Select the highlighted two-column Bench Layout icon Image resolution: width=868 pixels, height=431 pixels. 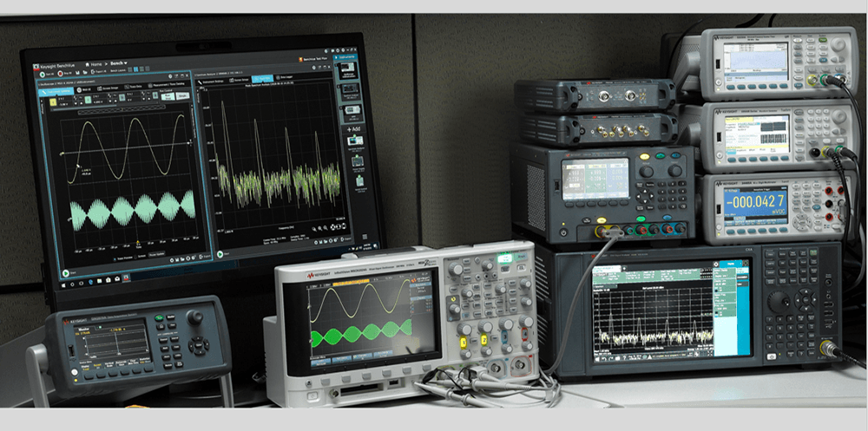135,69
